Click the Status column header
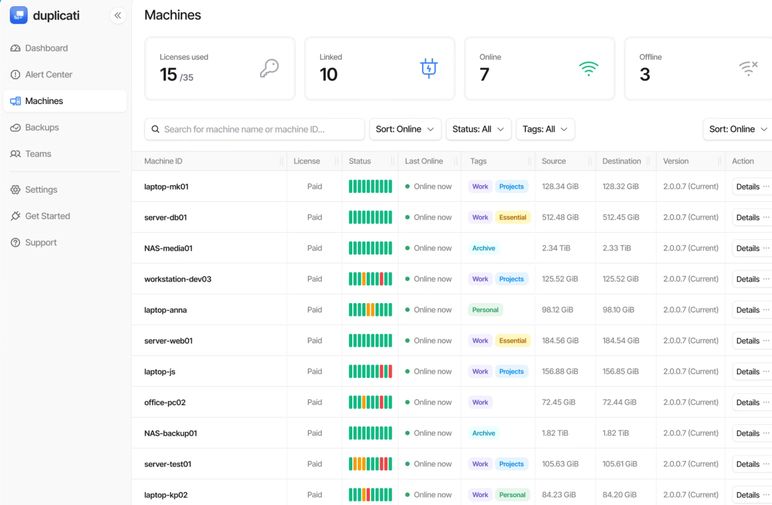 point(359,161)
